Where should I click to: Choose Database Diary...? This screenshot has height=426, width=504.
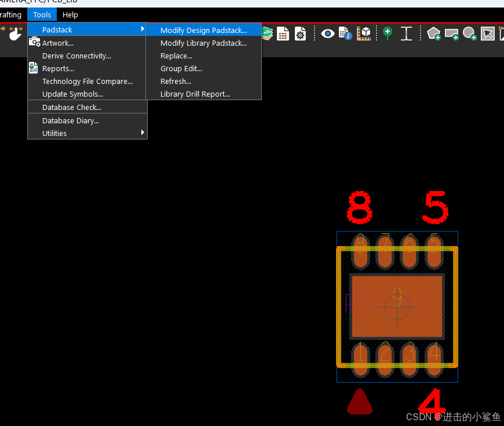(x=87, y=120)
